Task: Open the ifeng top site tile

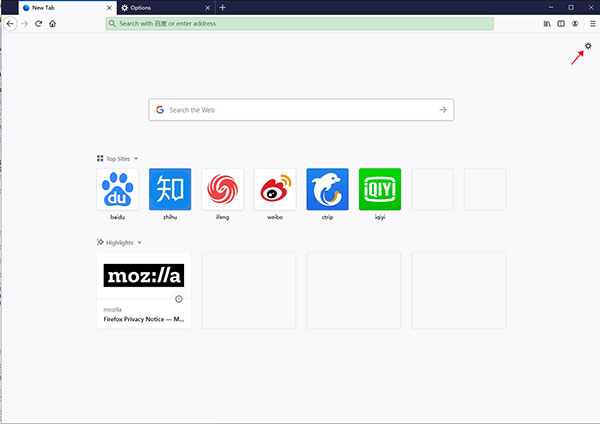Action: coord(222,189)
